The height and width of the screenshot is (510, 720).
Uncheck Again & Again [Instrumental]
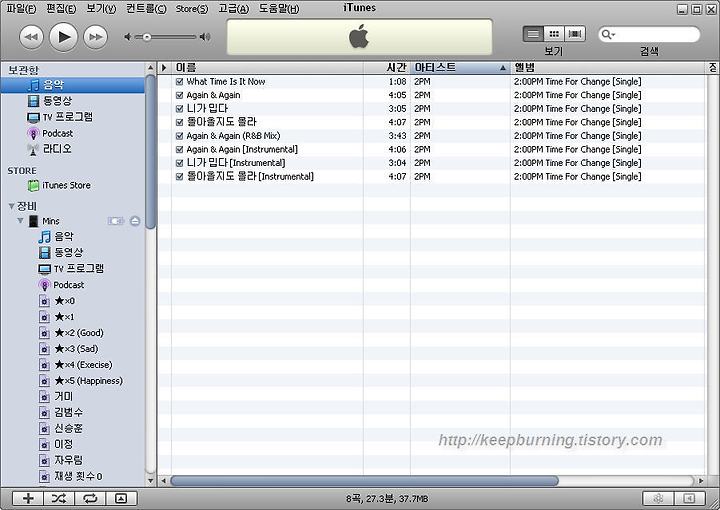180,150
